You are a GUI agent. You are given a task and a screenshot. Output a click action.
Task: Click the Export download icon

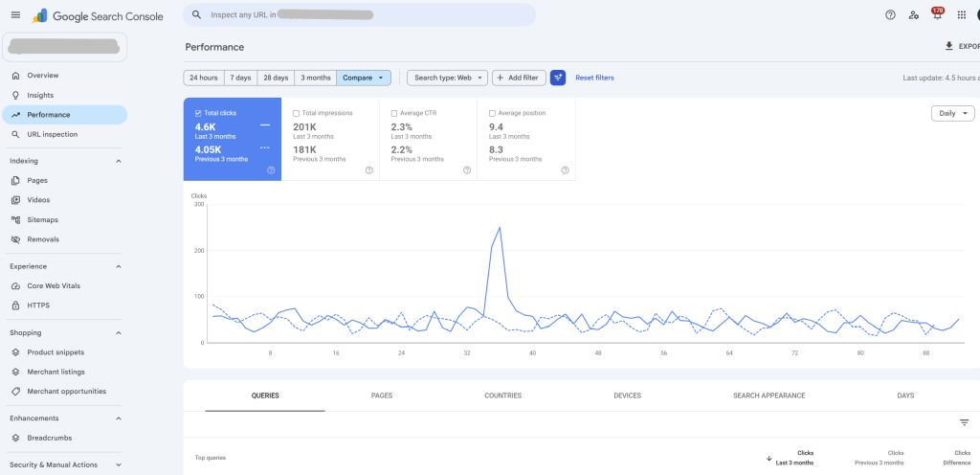coord(948,46)
